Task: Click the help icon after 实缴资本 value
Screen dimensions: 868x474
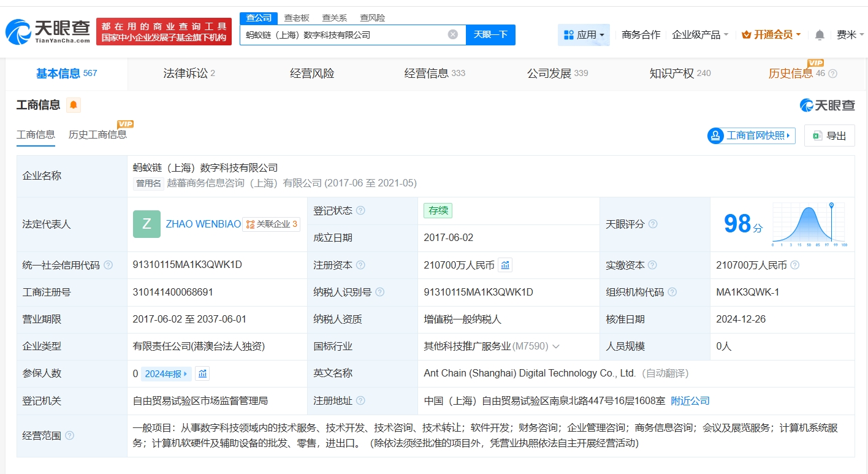Action: click(795, 265)
